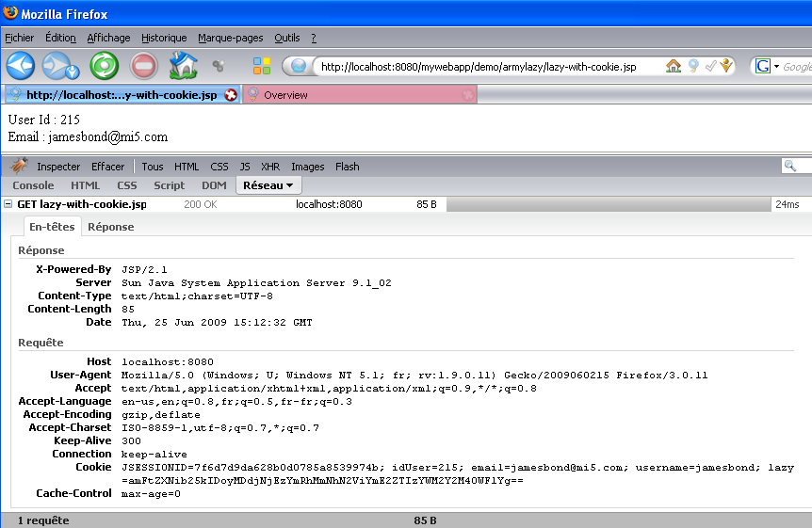The image size is (812, 528).
Task: Open the Historique menu
Action: click(164, 38)
